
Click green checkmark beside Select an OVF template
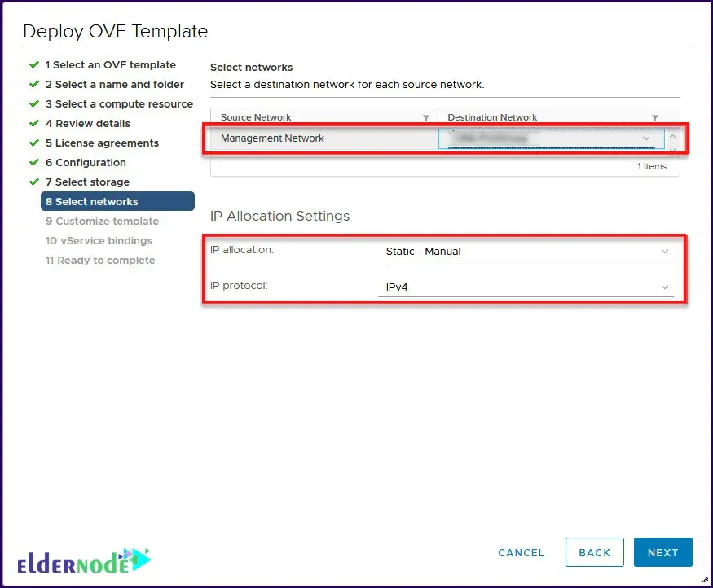34,64
